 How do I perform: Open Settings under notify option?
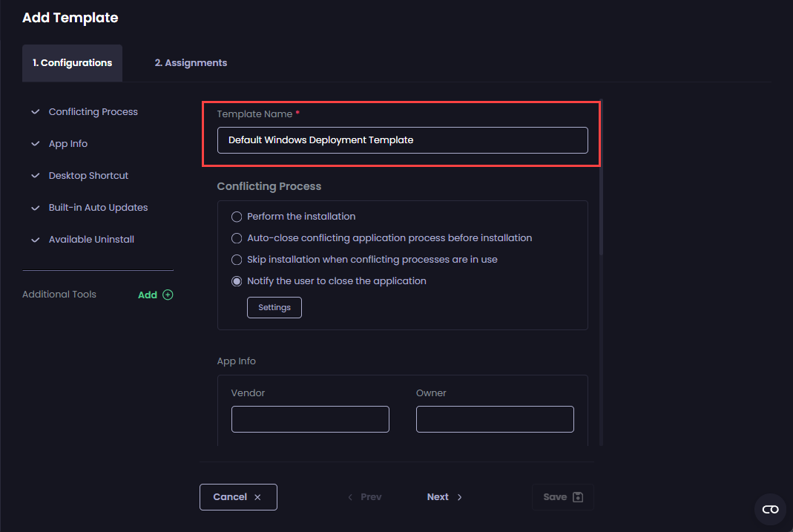pos(274,307)
